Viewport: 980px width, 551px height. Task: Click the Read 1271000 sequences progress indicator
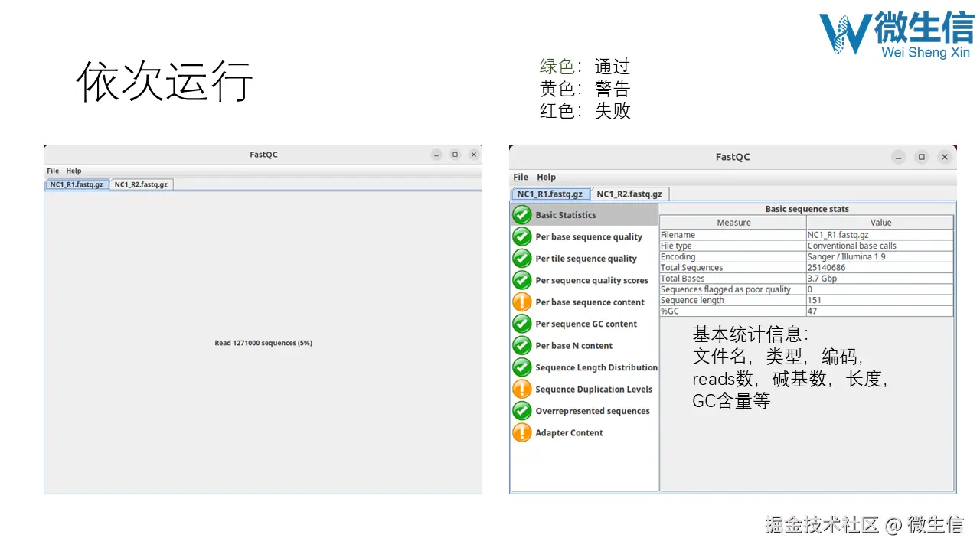click(263, 343)
